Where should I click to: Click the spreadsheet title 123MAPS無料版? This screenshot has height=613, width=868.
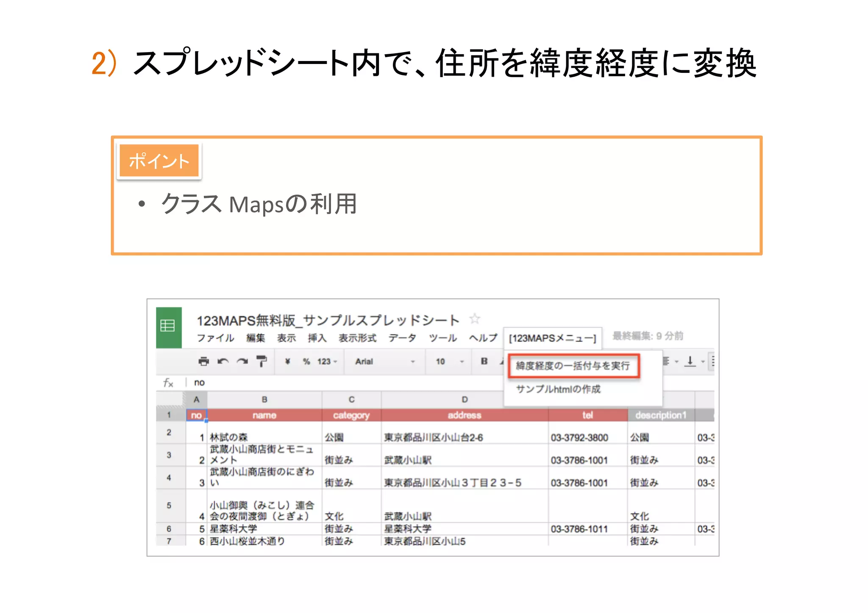coord(328,320)
